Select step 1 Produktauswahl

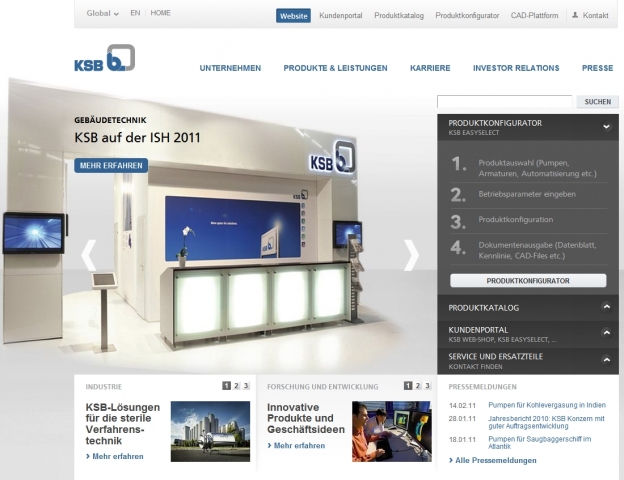[x=528, y=168]
